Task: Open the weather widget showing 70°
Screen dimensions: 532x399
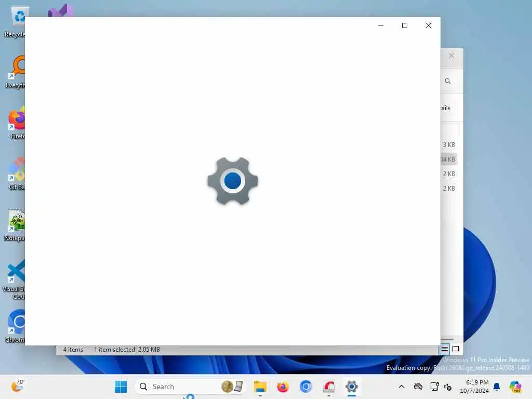Action: [18, 386]
